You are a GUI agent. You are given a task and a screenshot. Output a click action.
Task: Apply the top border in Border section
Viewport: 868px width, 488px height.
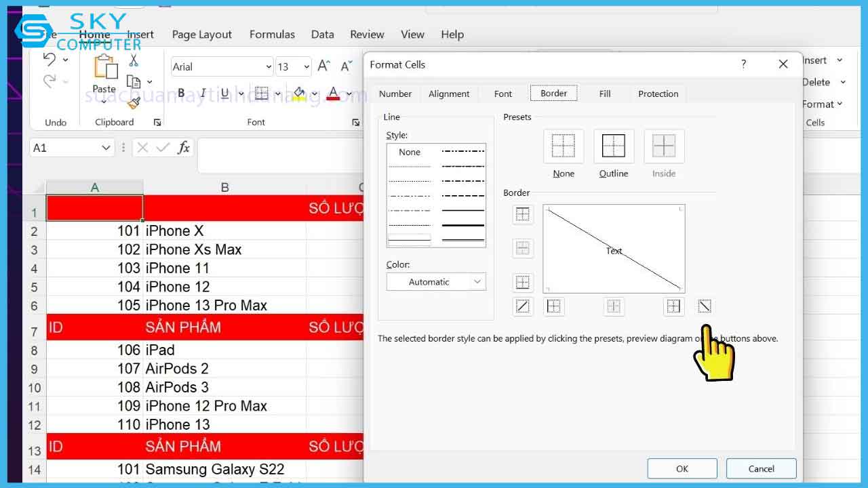pos(523,214)
